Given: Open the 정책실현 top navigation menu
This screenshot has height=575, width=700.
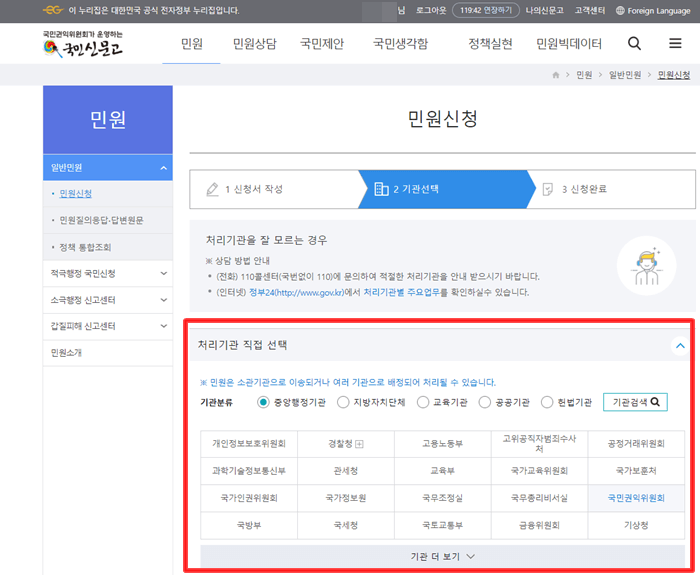Looking at the screenshot, I should 490,44.
